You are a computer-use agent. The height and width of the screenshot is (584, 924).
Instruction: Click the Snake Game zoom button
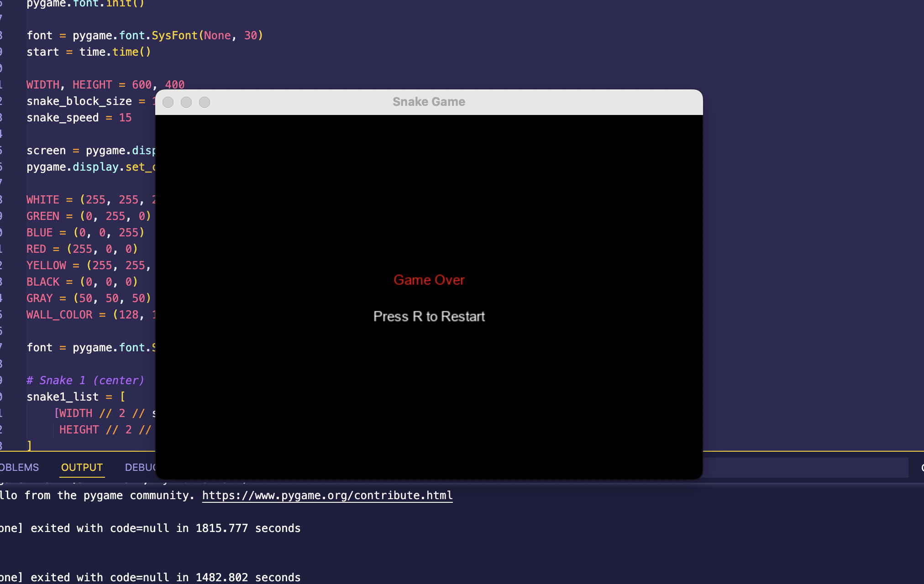click(x=205, y=102)
